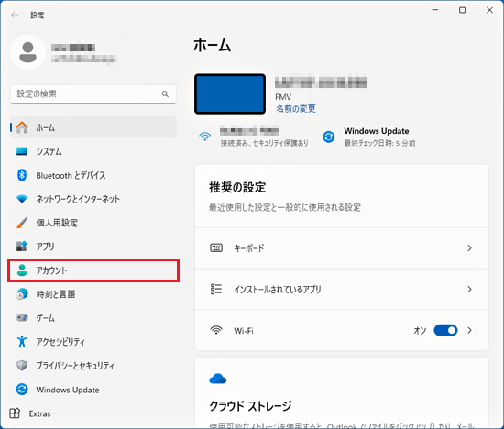
Task: Click the Accessibility figure icon
Action: point(22,342)
